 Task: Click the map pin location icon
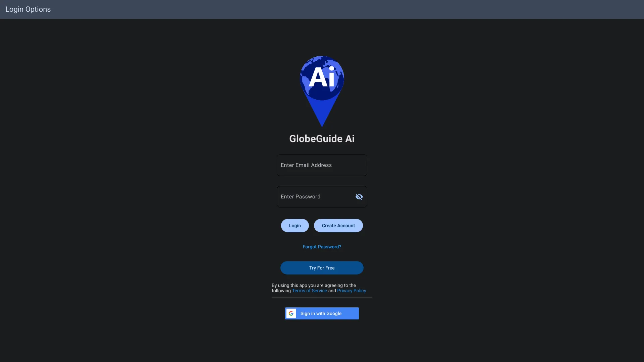pos(322,92)
